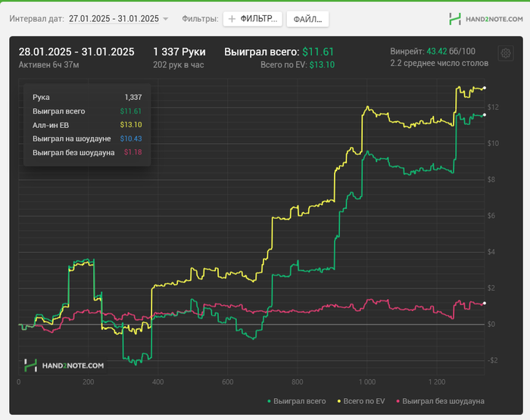This screenshot has height=420, width=530.
Task: Expand the date interval dropdown arrow
Action: (166, 19)
